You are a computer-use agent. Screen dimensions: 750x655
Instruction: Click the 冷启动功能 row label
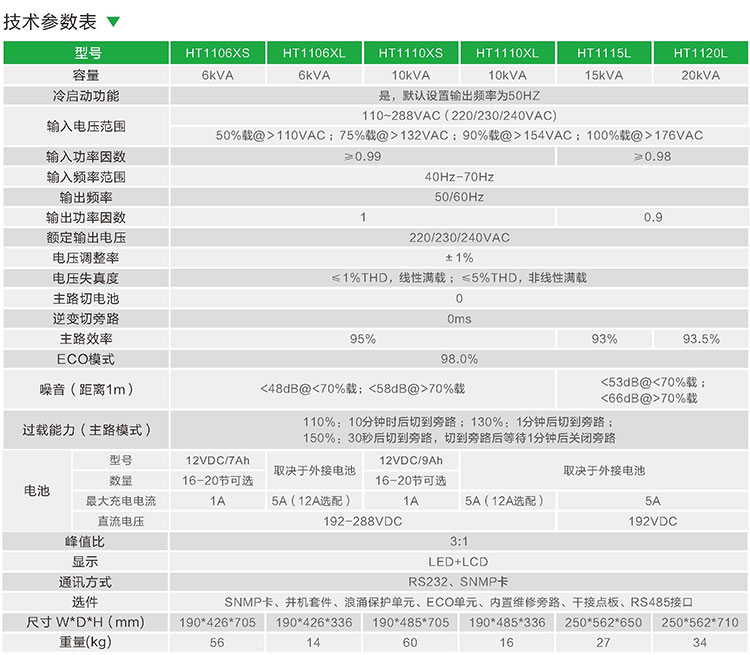[86, 96]
